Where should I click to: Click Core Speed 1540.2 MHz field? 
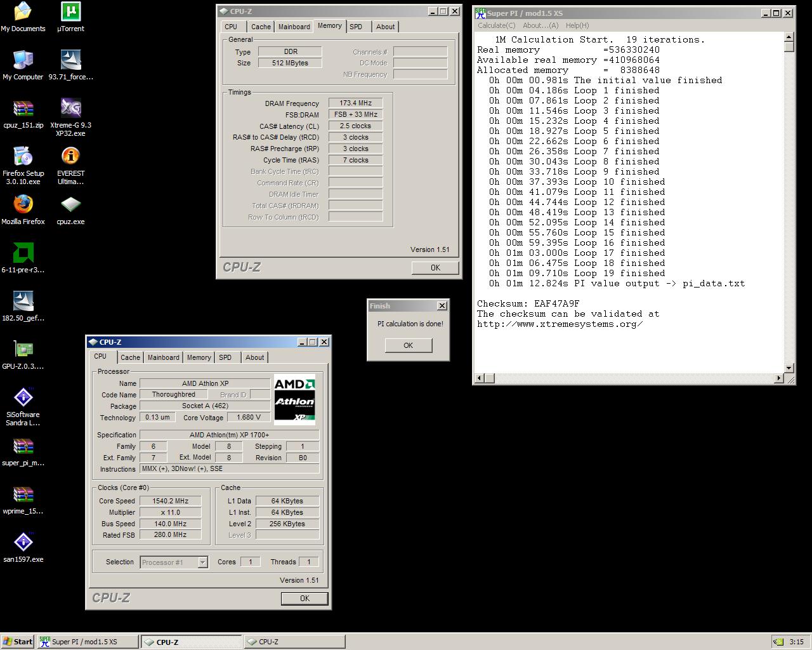coord(171,501)
